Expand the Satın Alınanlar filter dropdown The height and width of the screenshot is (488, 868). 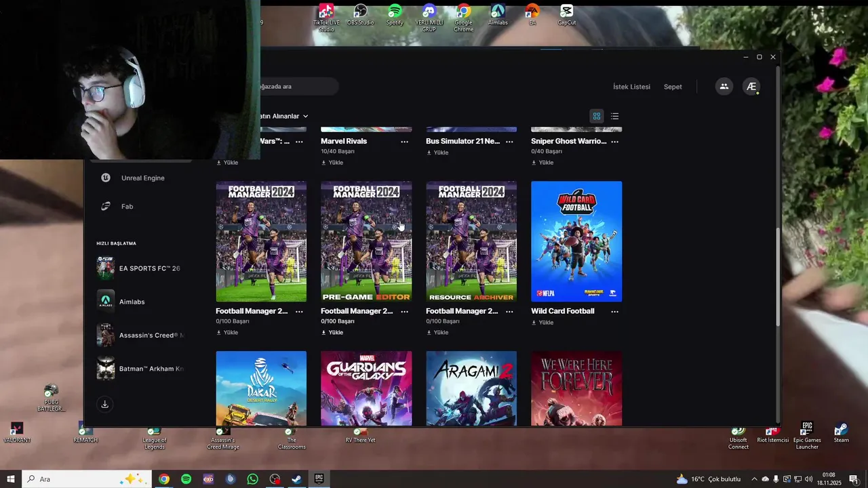coord(284,116)
